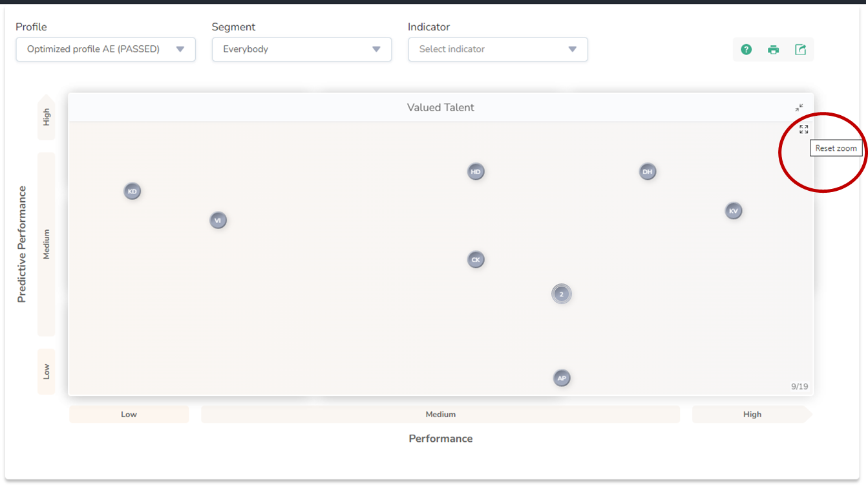
Task: Click Low segment on Predictive Performance axis
Action: [x=47, y=371]
